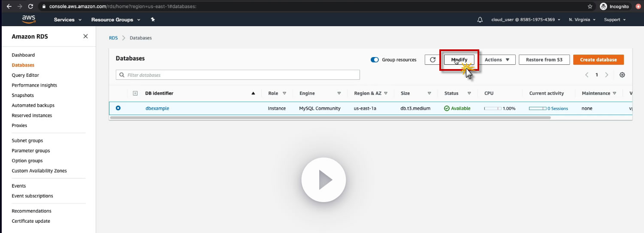The height and width of the screenshot is (233, 644).
Task: Open Events in sidebar
Action: [19, 186]
